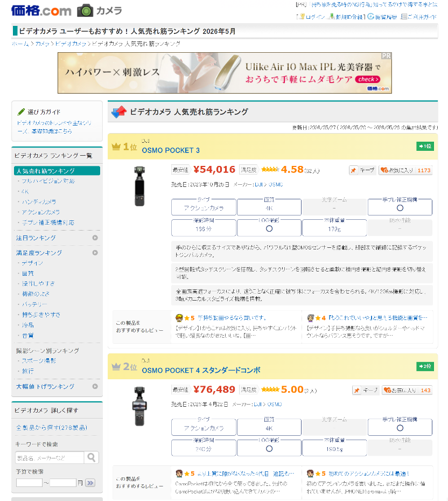Open 満足度ランキング in sidebar
448x501 pixels.
point(39,253)
